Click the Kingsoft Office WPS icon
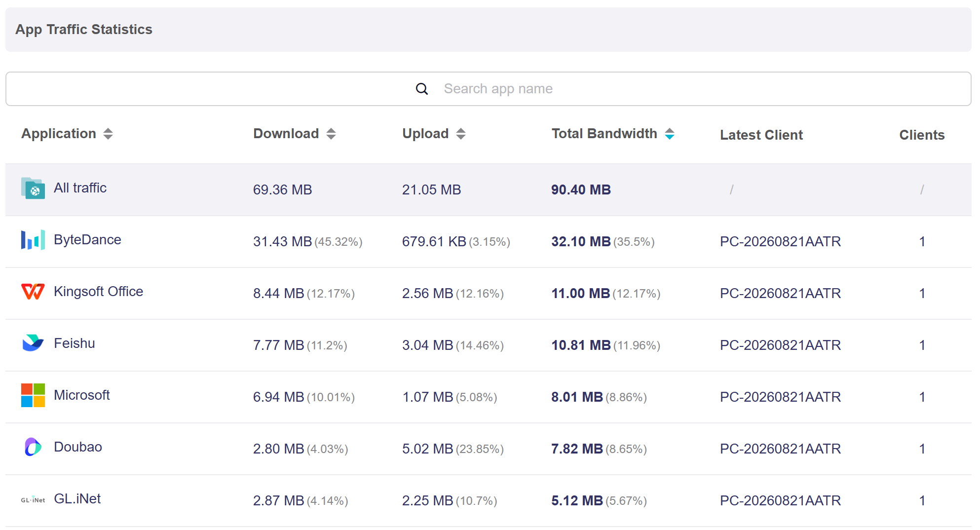The width and height of the screenshot is (980, 530). pos(33,292)
